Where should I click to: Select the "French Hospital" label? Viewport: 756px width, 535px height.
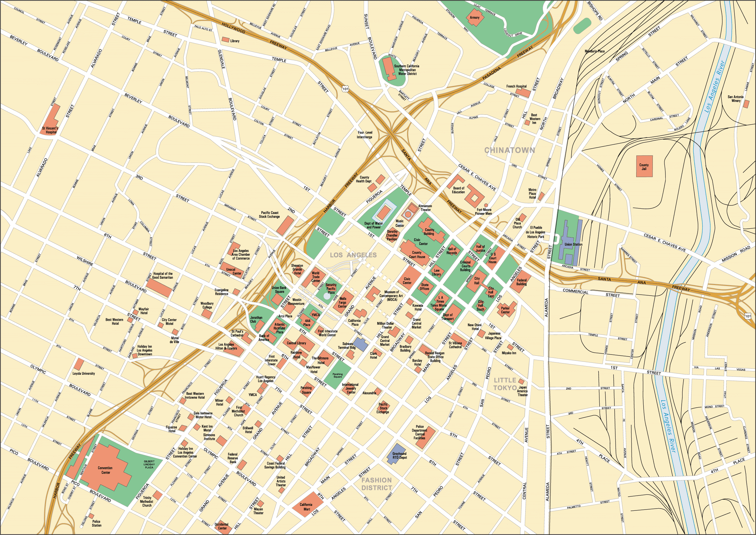coord(516,86)
